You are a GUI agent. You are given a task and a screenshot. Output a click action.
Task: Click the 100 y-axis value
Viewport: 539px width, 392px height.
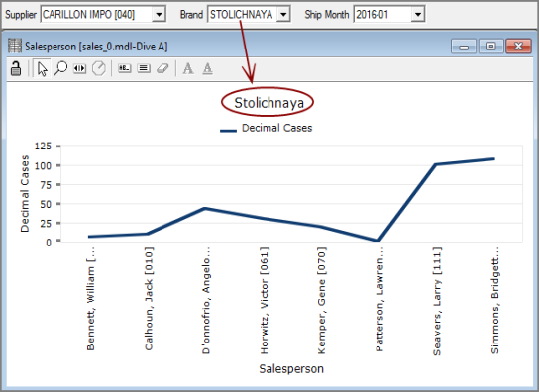click(43, 165)
